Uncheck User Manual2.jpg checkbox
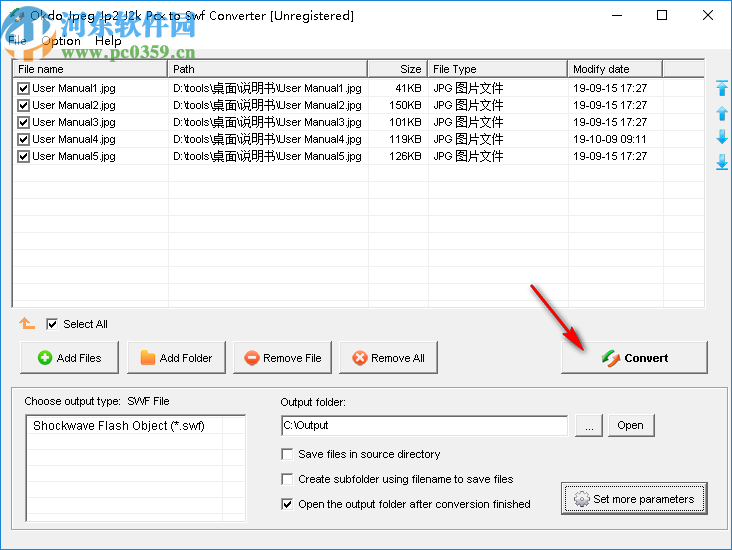This screenshot has width=732, height=550. coord(23,105)
